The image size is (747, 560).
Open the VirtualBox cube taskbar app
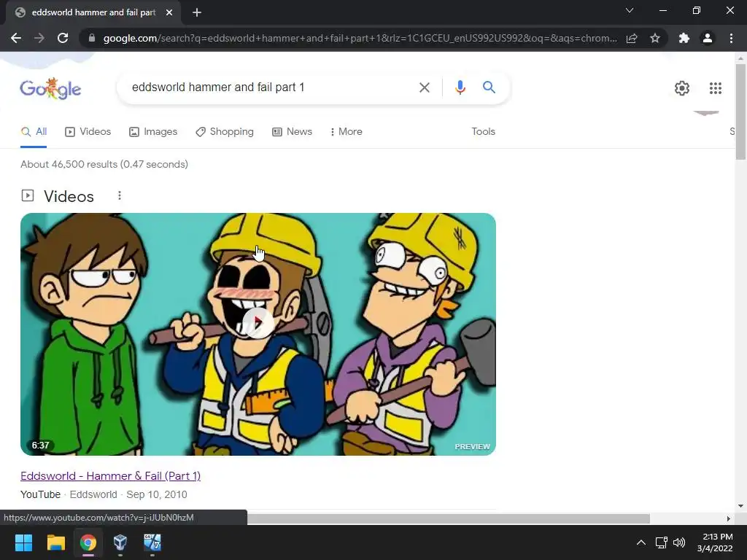point(120,542)
